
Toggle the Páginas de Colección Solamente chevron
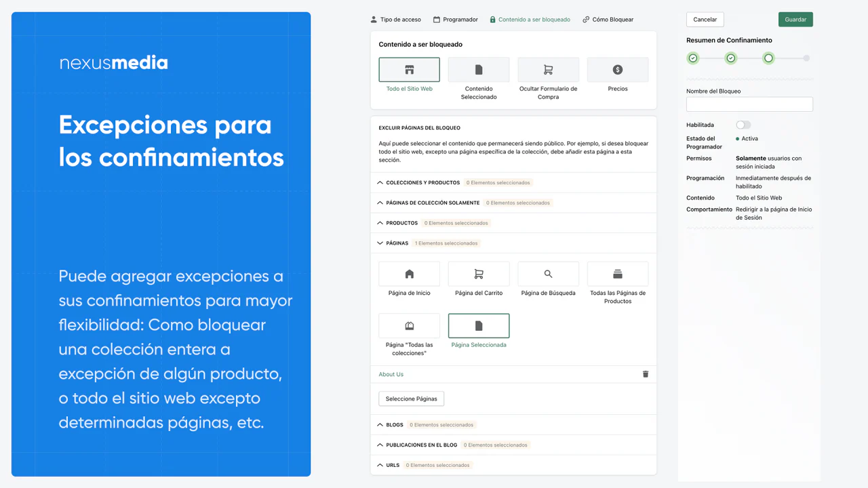coord(380,203)
